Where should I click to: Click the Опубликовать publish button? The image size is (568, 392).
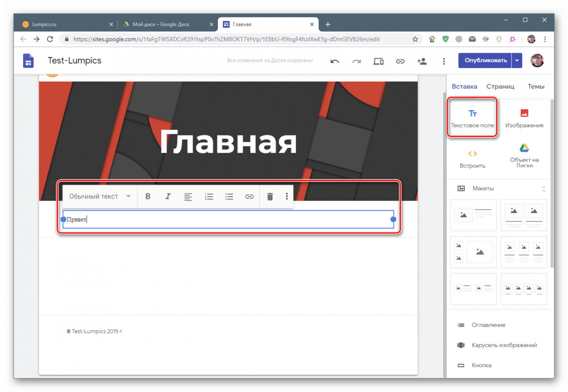485,60
